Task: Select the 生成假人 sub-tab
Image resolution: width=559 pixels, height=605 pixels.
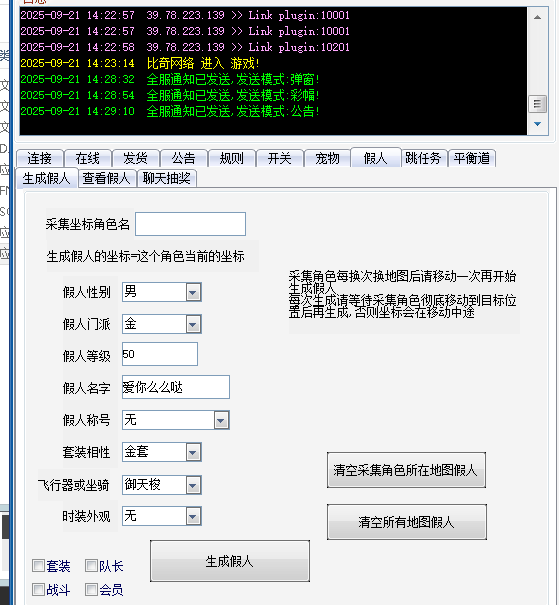Action: coord(47,178)
